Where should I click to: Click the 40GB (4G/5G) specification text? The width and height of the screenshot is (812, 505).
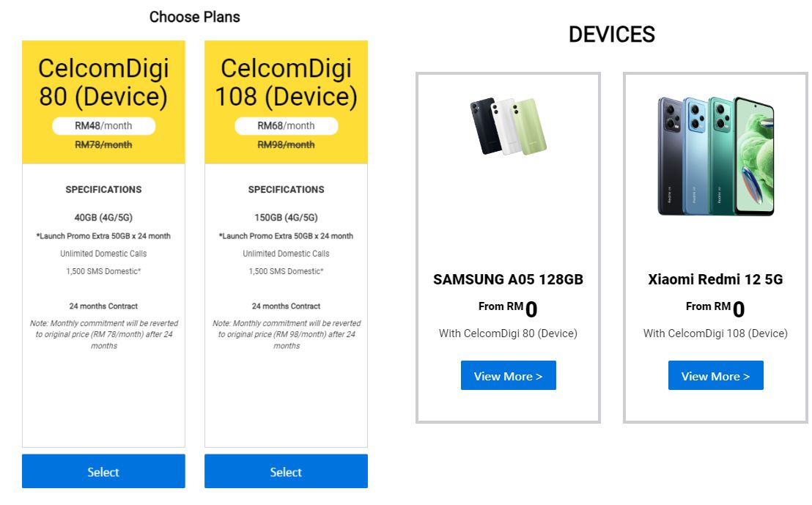[103, 217]
